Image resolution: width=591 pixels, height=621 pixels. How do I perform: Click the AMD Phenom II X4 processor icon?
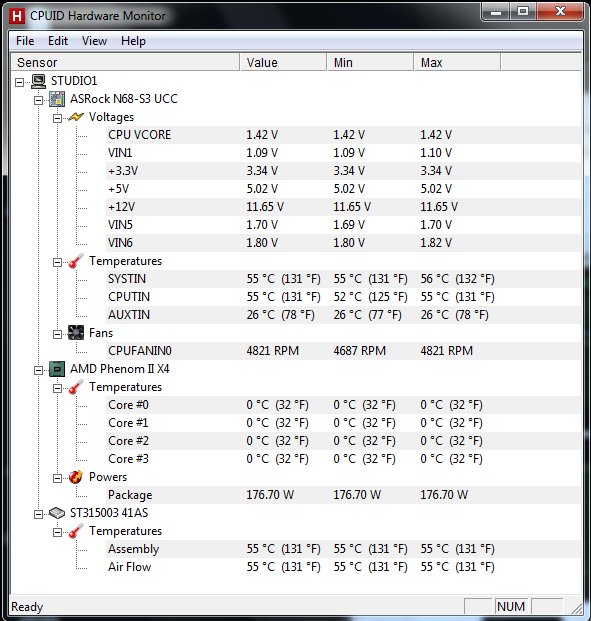(x=57, y=369)
